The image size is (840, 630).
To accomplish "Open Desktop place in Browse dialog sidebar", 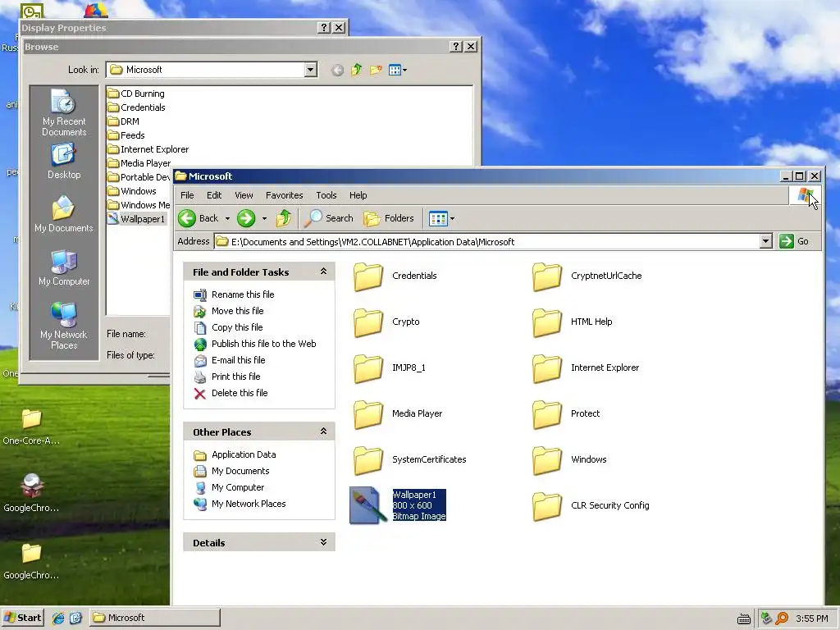I will coord(64,161).
